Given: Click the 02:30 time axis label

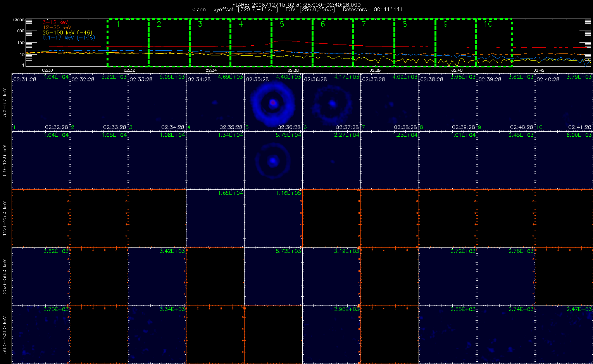Looking at the screenshot, I should [47, 70].
